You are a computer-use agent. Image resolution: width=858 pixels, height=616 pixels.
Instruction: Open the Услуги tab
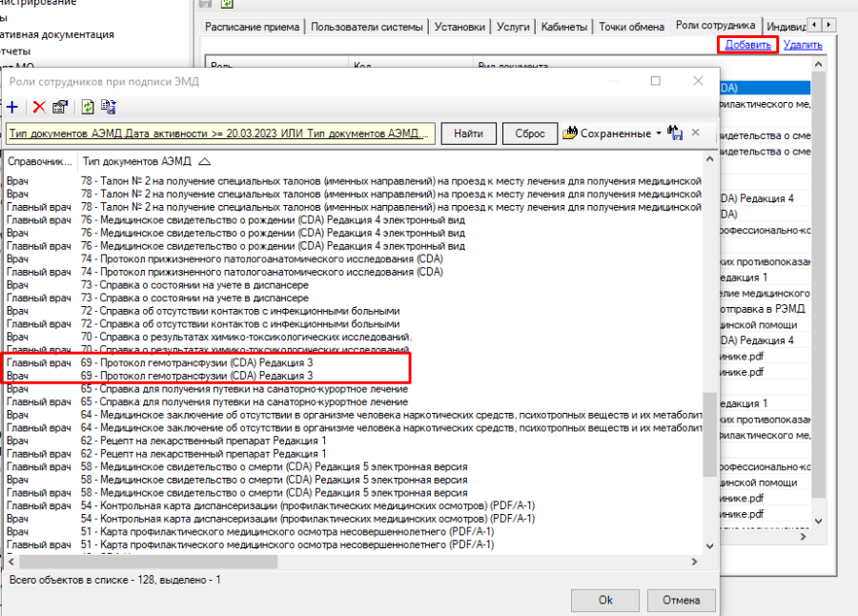513,27
